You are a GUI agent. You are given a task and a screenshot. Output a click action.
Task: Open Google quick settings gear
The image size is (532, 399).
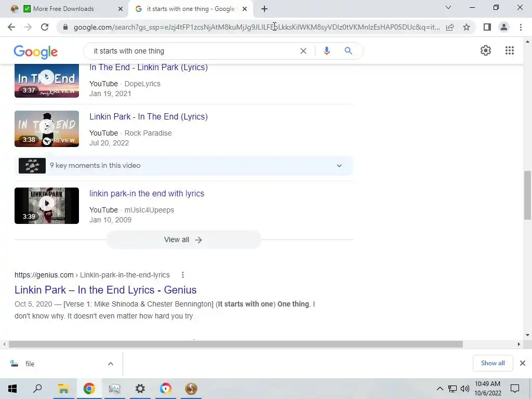click(486, 50)
